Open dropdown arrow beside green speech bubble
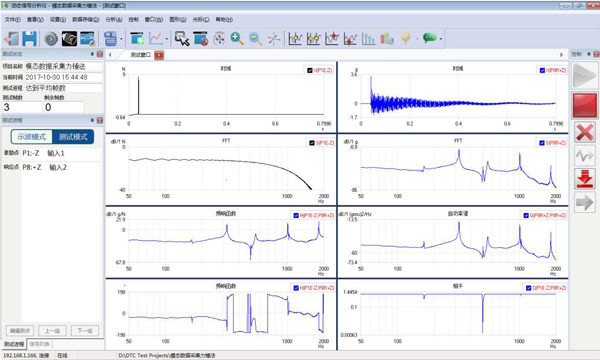600x360 pixels. pyautogui.click(x=441, y=39)
